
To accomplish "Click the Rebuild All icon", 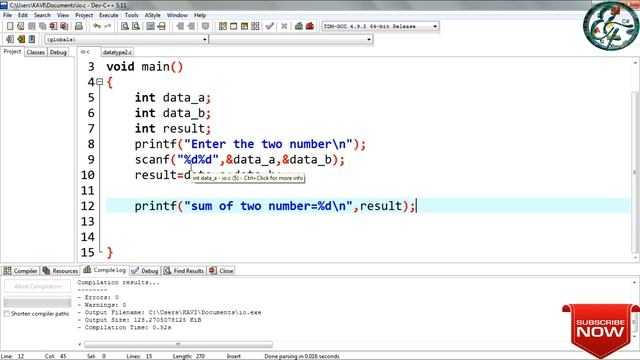I will (x=255, y=26).
